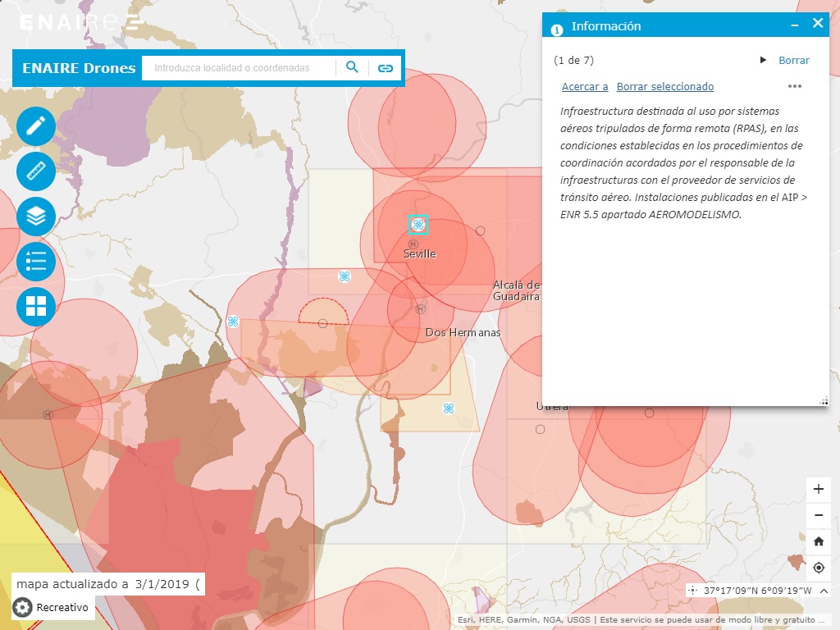The image size is (840, 630).
Task: Select the ruler measurement tool
Action: [36, 171]
